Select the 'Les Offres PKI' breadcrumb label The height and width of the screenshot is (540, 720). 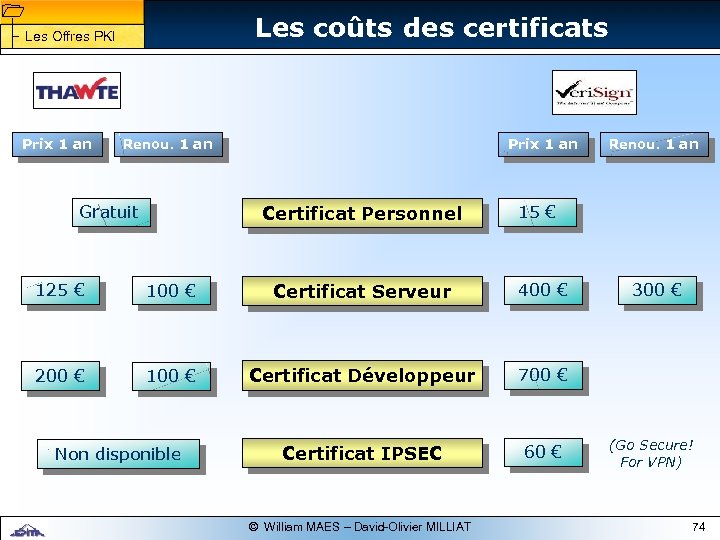70,36
